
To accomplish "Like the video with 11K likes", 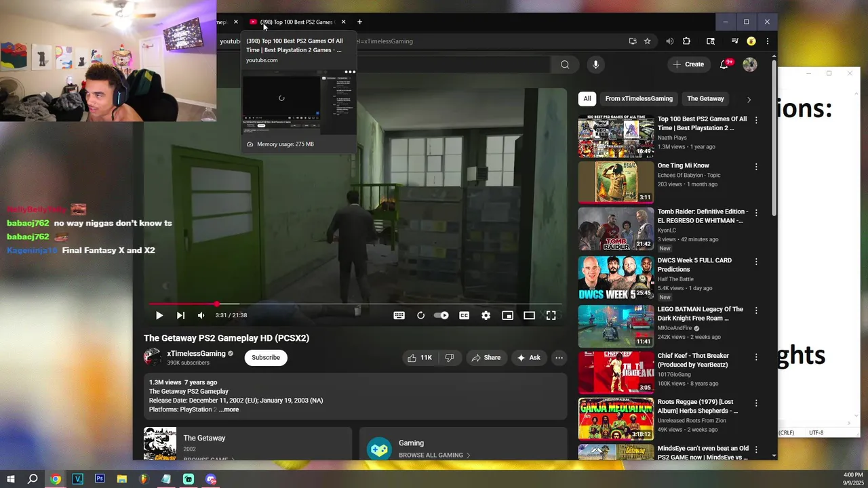I will click(x=420, y=357).
